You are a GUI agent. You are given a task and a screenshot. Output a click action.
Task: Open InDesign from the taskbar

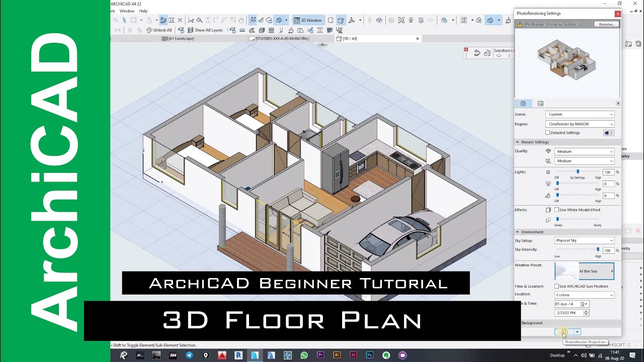point(353,355)
